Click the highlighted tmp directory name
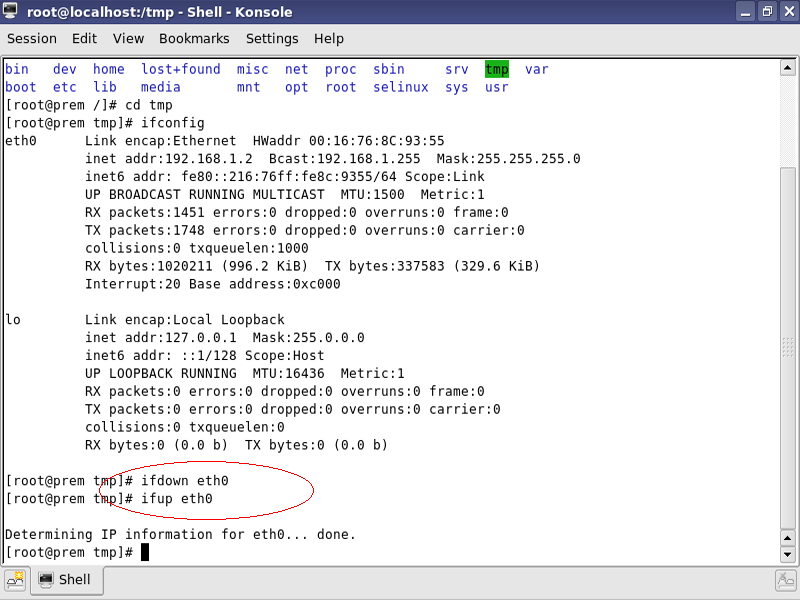 [497, 69]
